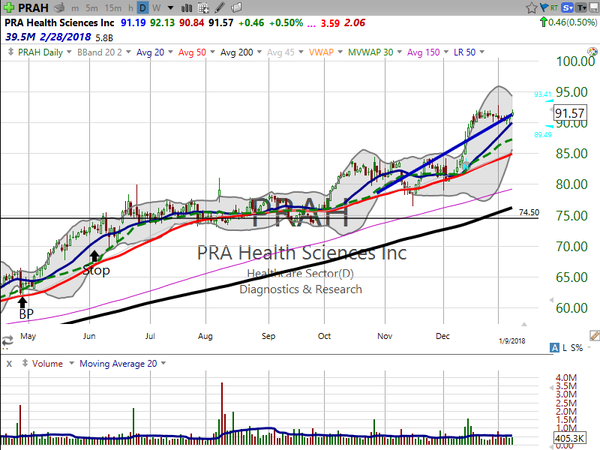Open the blue S dropdown icon
Screen dimensions: 600x450
(x=567, y=7)
